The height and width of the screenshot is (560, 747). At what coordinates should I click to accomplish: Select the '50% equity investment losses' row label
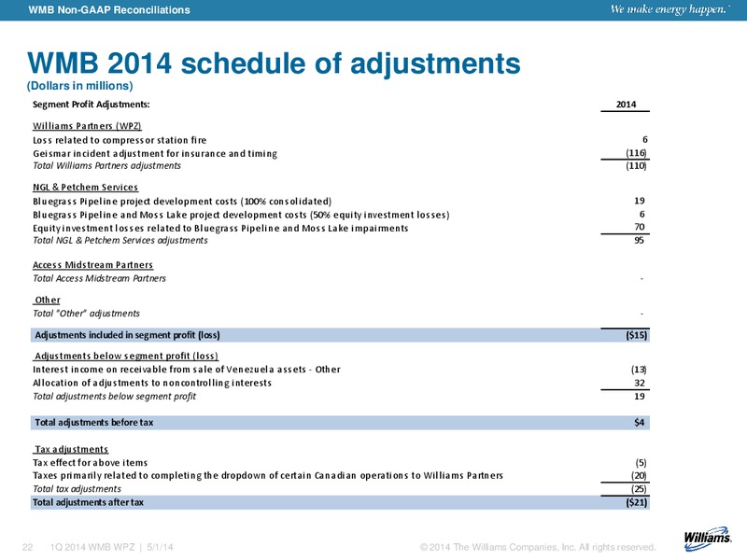point(241,215)
